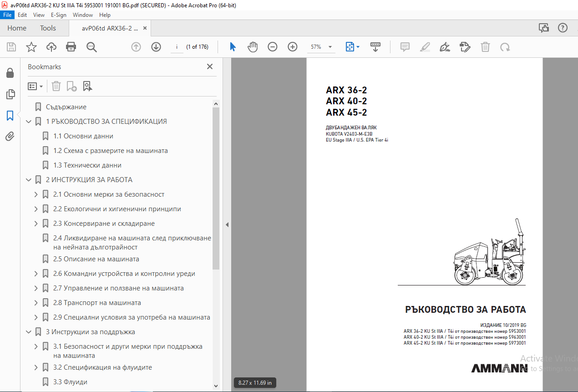Screen dimensions: 578x392
Task: Expand 3.1 Безопасност и други мерки
Action: click(36, 346)
